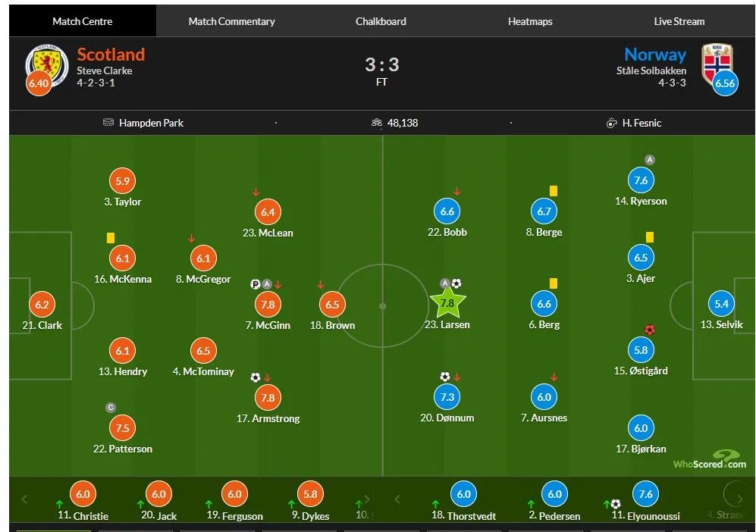Click the red own-goal ball above Østigård
The width and height of the screenshot is (756, 532).
coord(649,330)
